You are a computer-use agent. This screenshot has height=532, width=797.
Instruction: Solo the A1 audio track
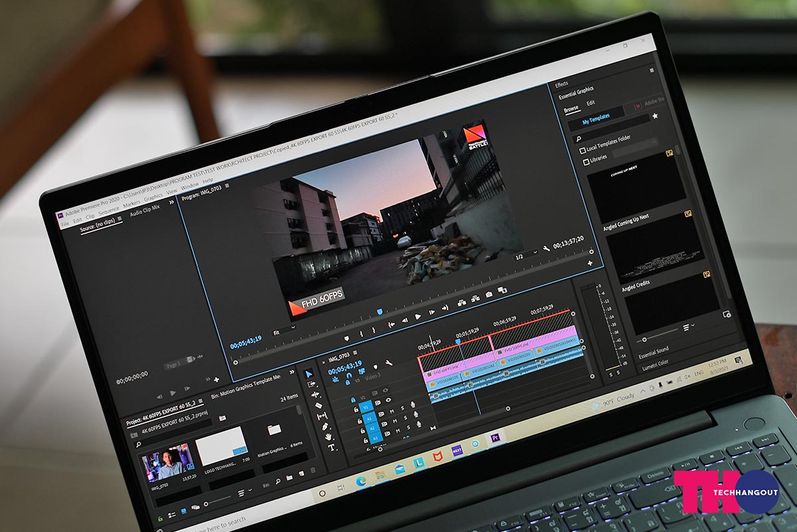pyautogui.click(x=402, y=408)
